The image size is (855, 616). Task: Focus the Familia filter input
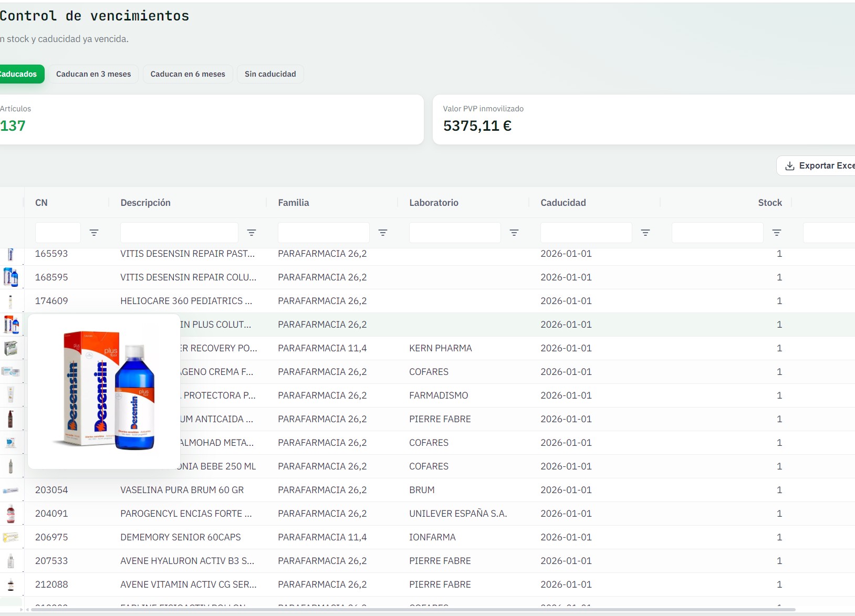[324, 233]
